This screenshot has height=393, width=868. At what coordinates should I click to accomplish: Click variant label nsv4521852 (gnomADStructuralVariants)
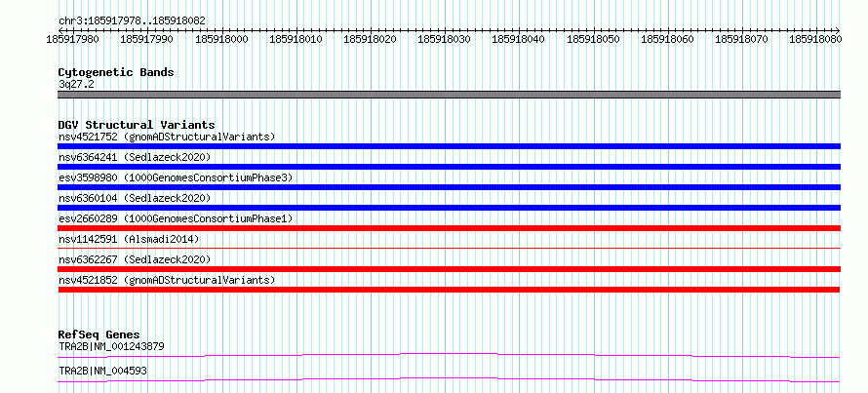tap(167, 280)
